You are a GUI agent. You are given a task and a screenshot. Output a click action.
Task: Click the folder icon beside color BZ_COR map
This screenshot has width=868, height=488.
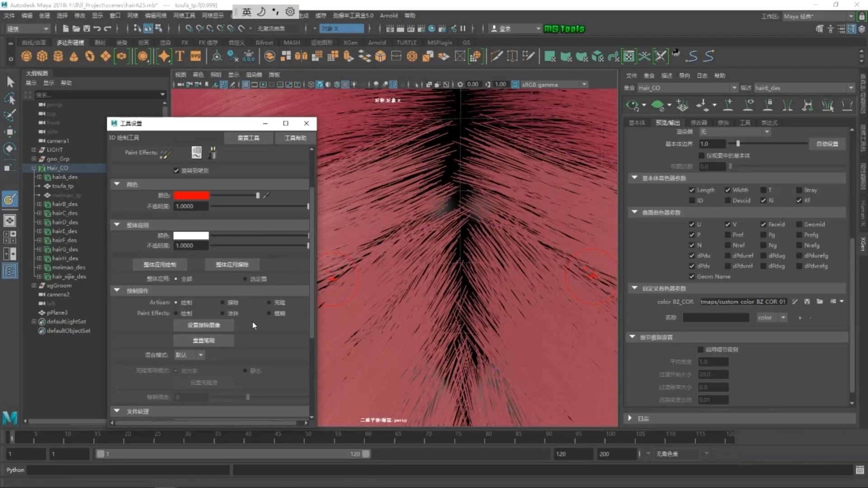[x=820, y=301]
